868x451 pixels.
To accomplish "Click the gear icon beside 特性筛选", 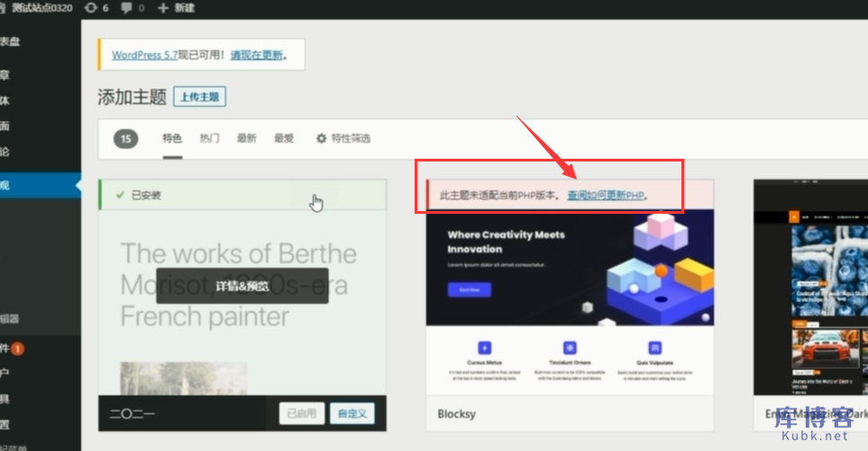I will 321,139.
